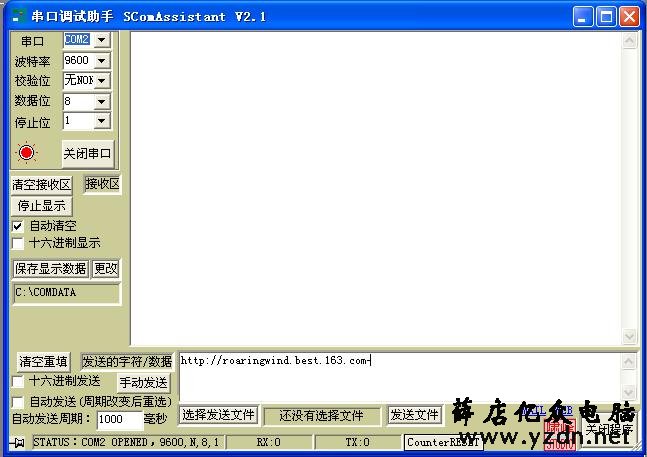The image size is (647, 457).
Task: Open the 数据位 data bits dropdown
Action: 102,101
